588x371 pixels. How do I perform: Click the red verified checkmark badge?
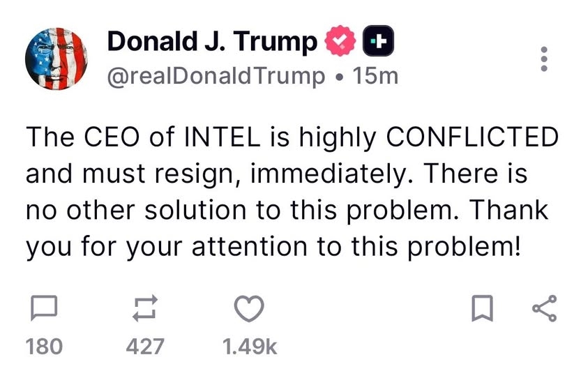[x=340, y=41]
